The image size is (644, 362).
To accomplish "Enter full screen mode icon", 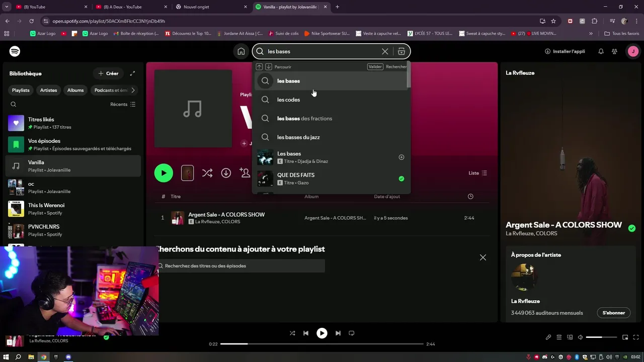I will [x=636, y=337].
